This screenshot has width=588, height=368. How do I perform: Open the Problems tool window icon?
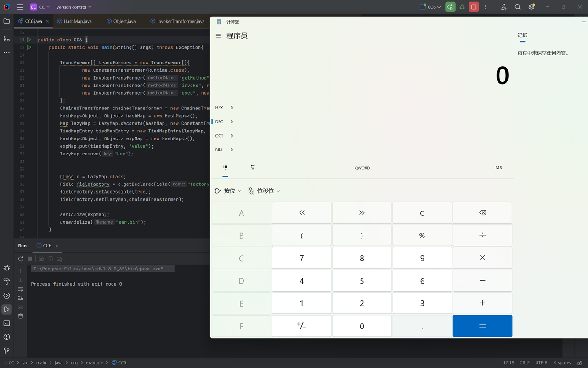[6, 337]
